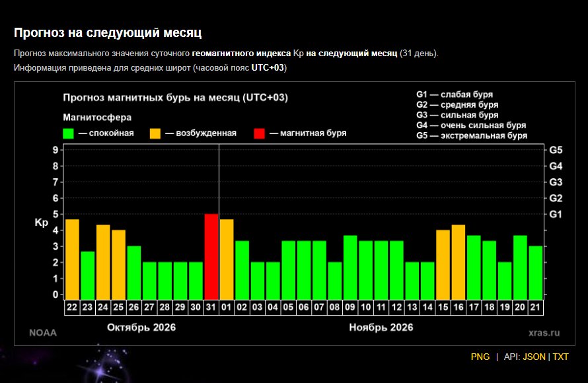Viewport: 588px width, 383px height.
Task: Click the 'G5' label on the right axis
Action: 556,151
